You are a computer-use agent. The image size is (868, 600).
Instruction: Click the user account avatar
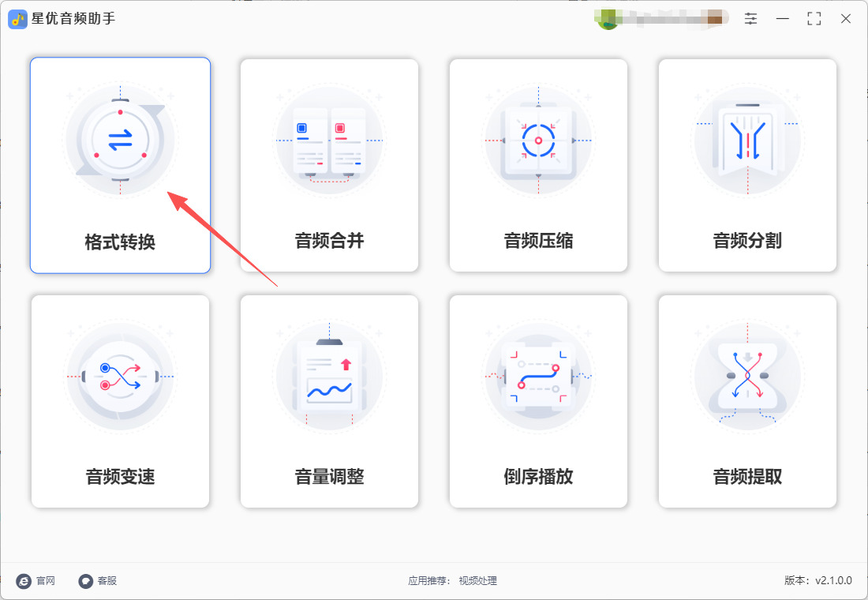(608, 19)
